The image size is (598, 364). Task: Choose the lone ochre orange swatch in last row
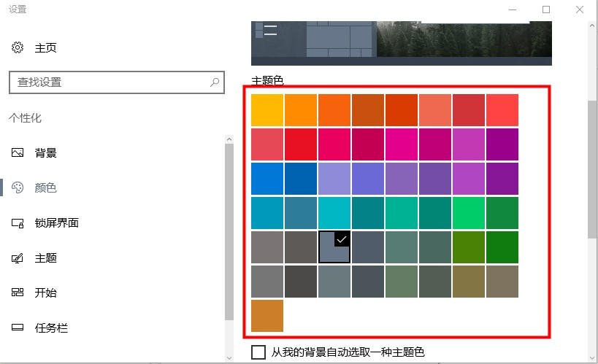tap(267, 316)
